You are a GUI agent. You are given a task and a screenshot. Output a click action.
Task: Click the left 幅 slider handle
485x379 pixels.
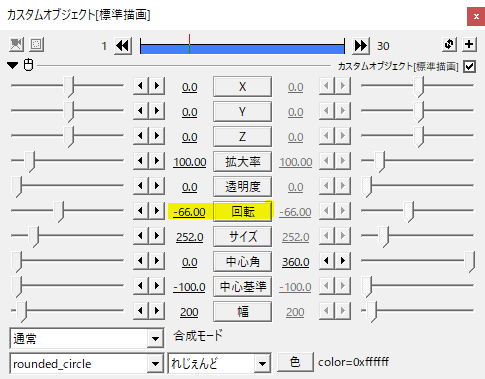click(x=22, y=312)
